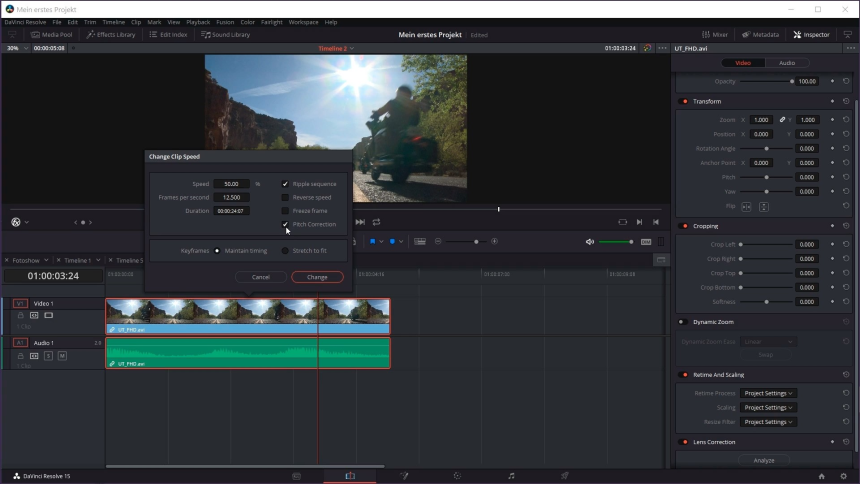Open the Clip menu
The width and height of the screenshot is (860, 484).
pos(136,22)
